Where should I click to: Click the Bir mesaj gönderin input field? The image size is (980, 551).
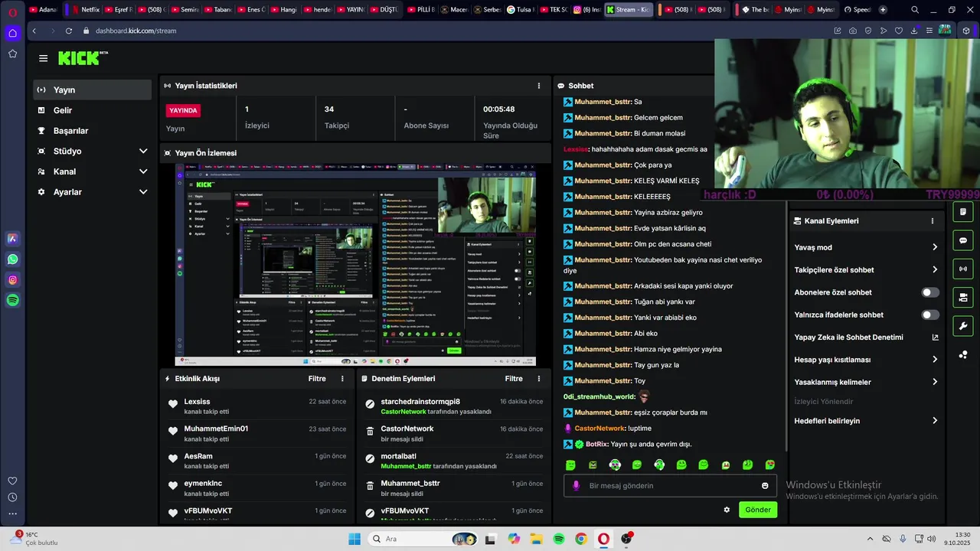pyautogui.click(x=670, y=486)
